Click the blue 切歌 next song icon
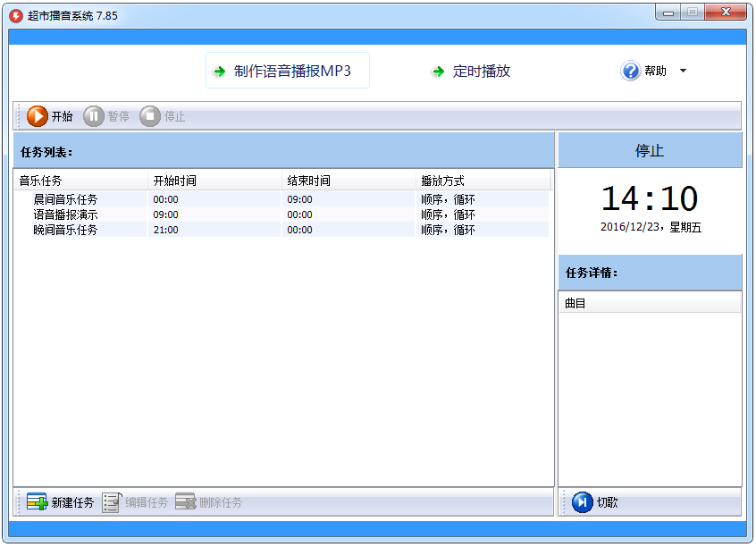Viewport: 756px width, 547px height. (x=583, y=501)
